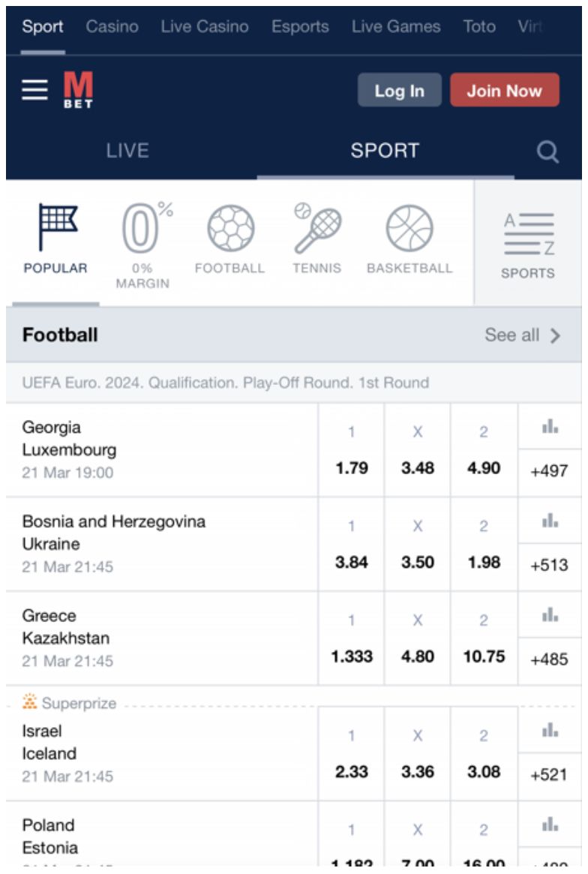
Task: Switch to the LIVE tab
Action: click(x=127, y=151)
